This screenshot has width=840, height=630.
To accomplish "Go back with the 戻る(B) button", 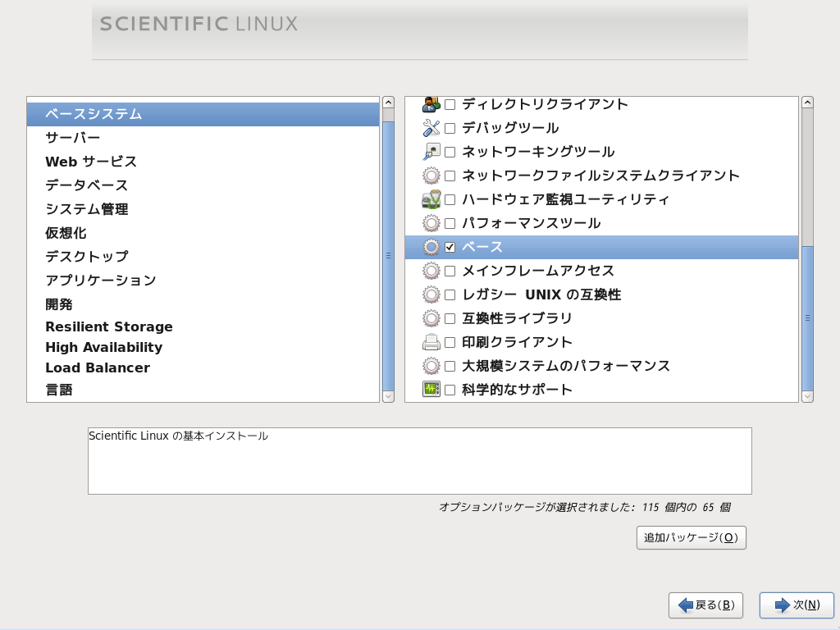I will (x=705, y=605).
